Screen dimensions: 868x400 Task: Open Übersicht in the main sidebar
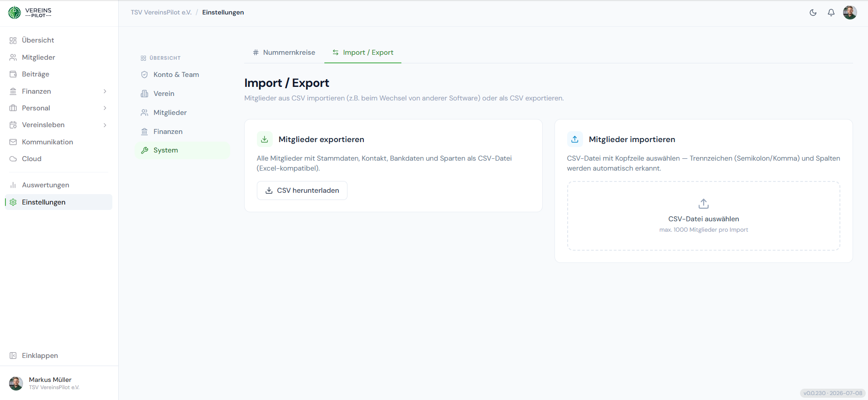58,40
